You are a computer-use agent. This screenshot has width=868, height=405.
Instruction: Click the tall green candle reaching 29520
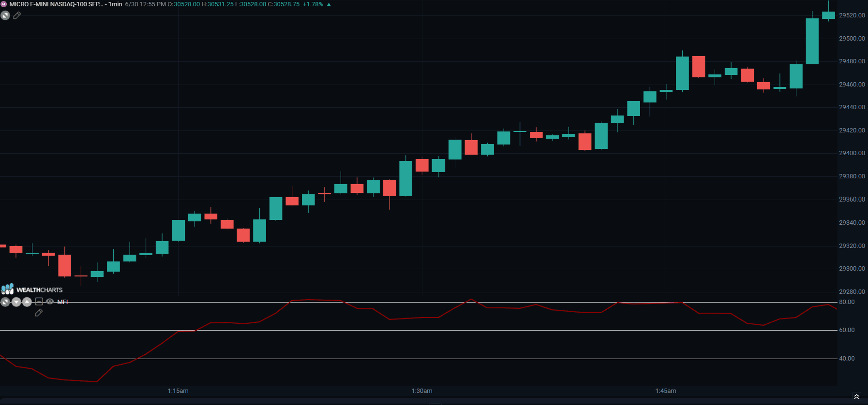point(812,41)
